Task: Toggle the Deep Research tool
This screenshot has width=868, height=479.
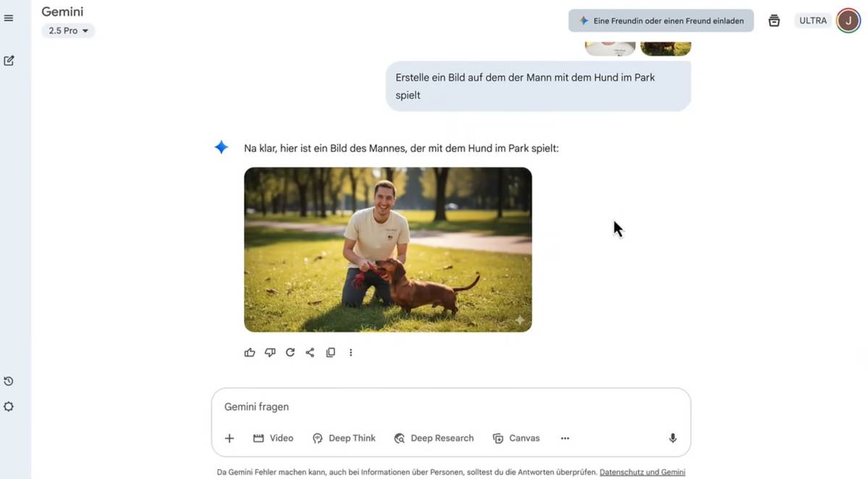Action: (434, 438)
